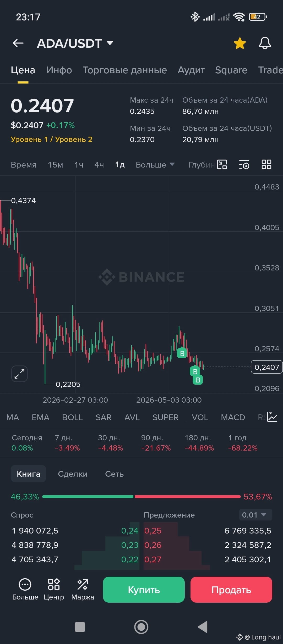Viewport: 283px width, 644px height.
Task: Open price alert bell icon
Action: point(265,43)
